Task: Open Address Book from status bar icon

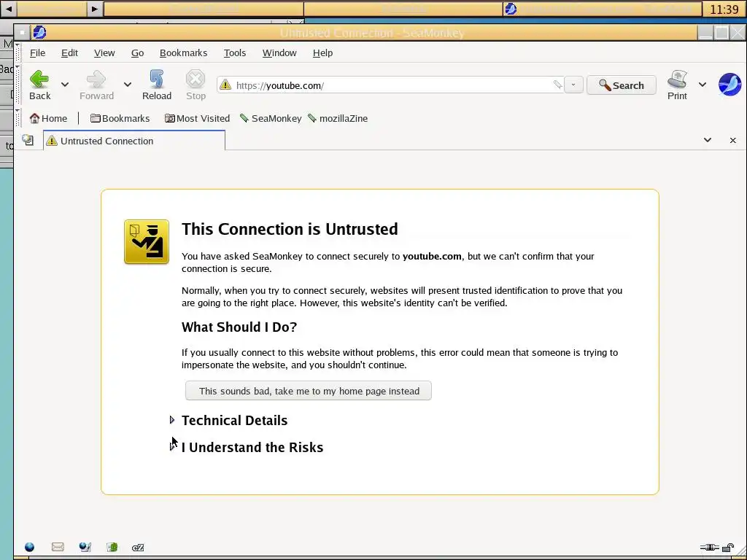Action: click(112, 547)
